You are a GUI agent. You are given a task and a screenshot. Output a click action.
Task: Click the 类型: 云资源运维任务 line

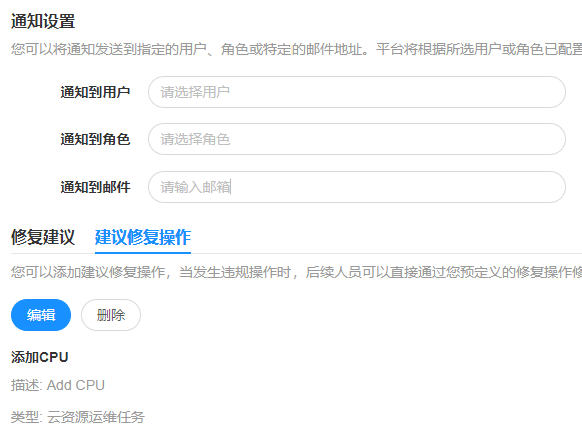click(78, 417)
